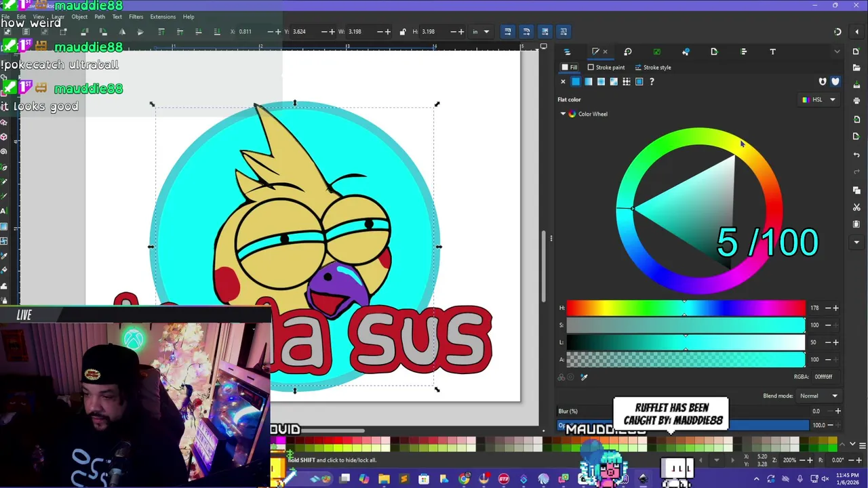
Task: Toggle scaling stroke width with objects
Action: (x=507, y=32)
